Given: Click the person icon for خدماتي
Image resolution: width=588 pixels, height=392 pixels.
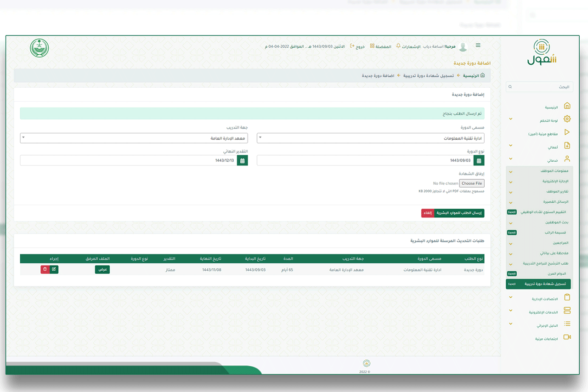Looking at the screenshot, I should tap(567, 159).
